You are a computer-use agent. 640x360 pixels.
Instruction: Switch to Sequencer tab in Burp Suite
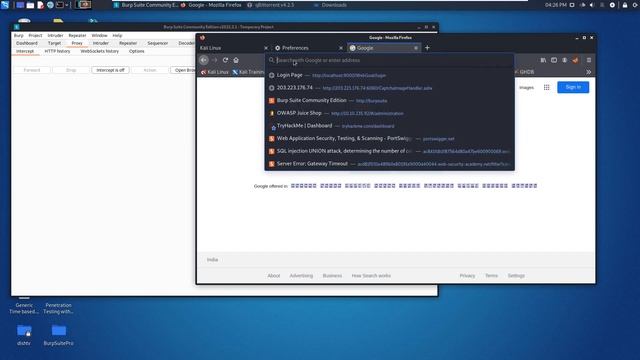click(158, 43)
